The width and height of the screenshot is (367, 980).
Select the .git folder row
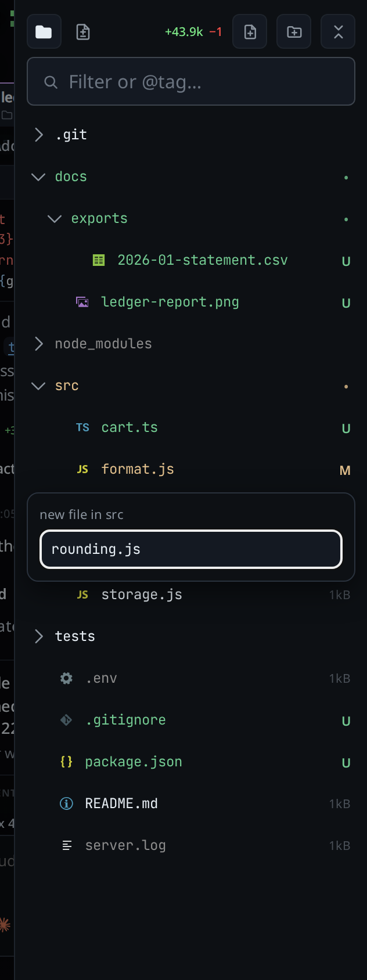pos(191,135)
